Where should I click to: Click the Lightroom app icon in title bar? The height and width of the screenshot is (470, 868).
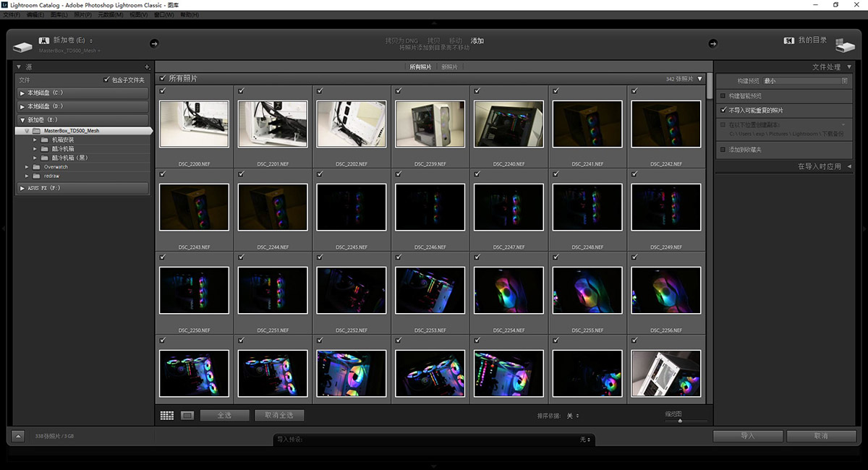tap(4, 4)
